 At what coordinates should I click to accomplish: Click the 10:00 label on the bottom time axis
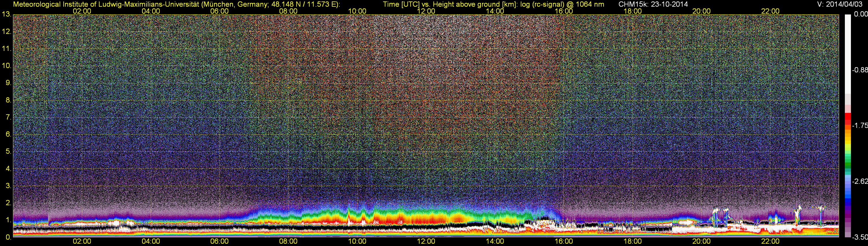357,241
